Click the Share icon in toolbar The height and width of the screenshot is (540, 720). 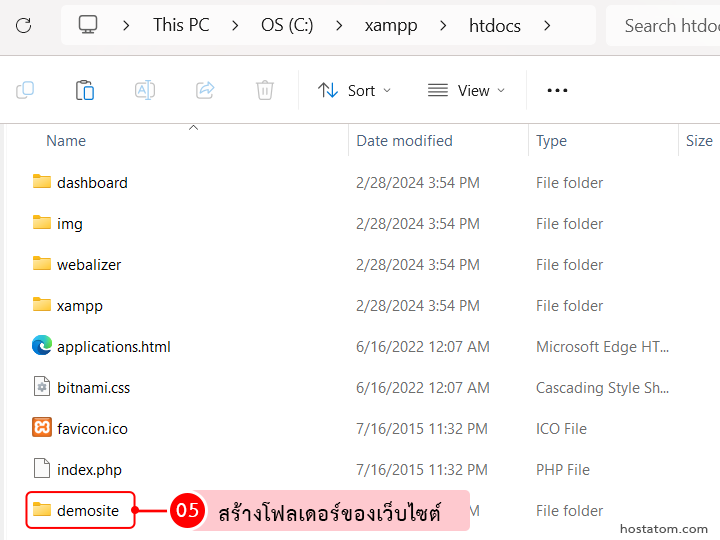click(x=205, y=90)
